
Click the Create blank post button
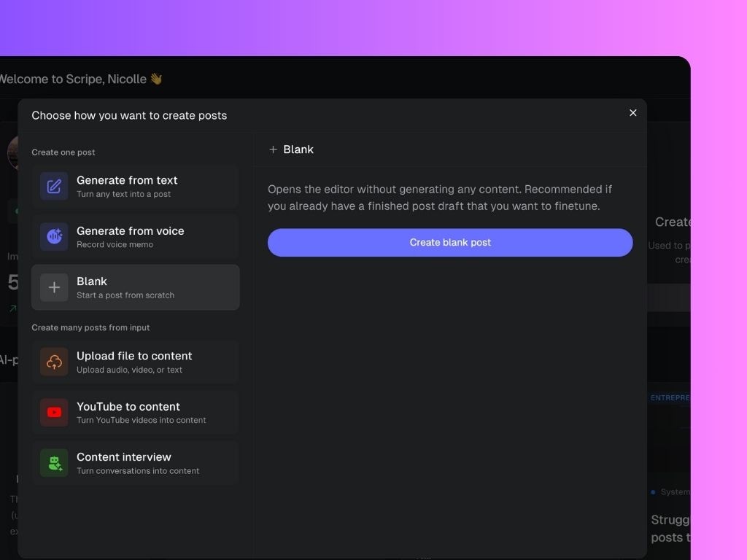click(x=450, y=242)
